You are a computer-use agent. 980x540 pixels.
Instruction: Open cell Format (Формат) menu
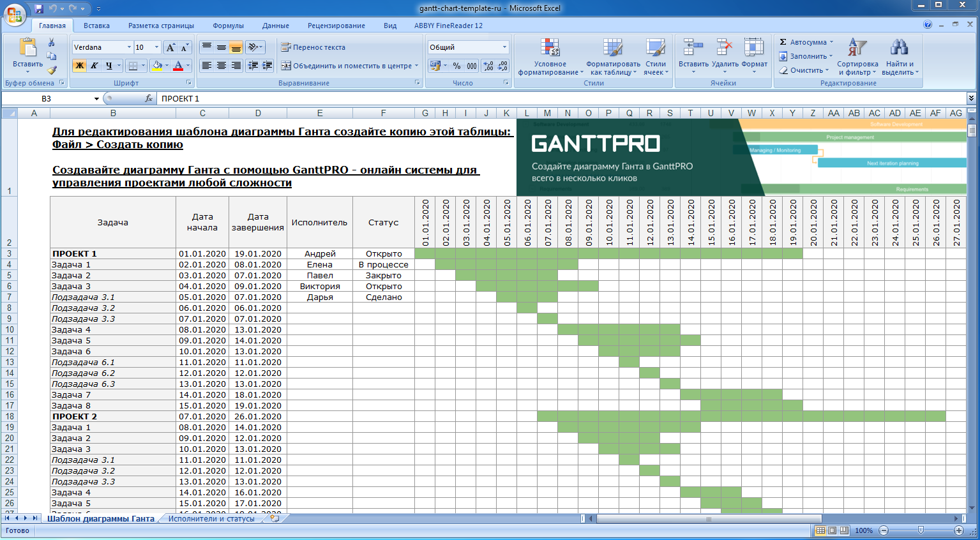coord(754,56)
